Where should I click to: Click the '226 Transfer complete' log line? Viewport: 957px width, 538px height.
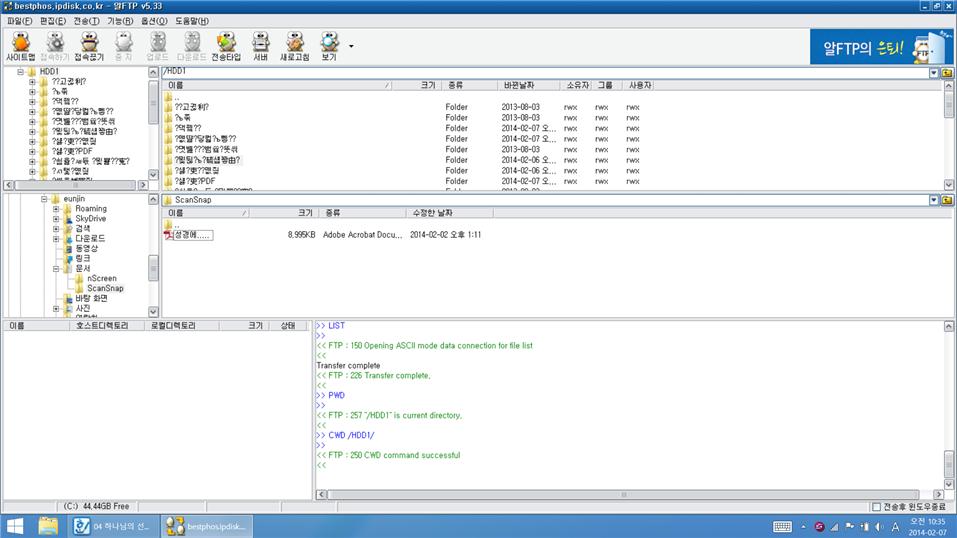point(374,376)
